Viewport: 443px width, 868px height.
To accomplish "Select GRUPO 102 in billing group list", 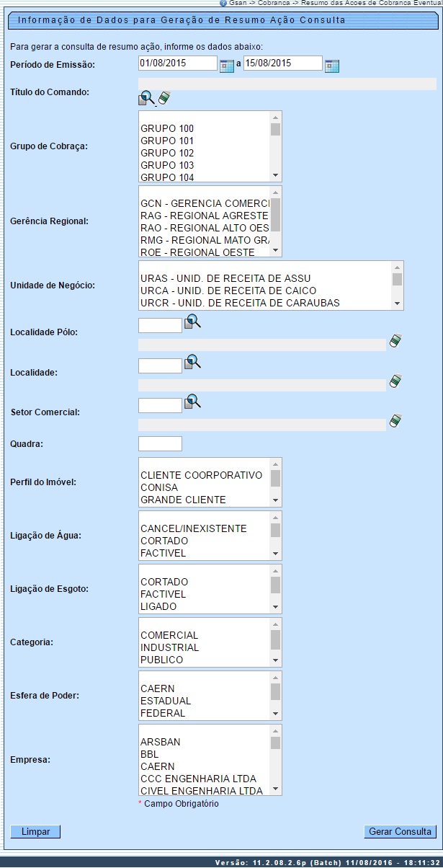I will pyautogui.click(x=167, y=153).
